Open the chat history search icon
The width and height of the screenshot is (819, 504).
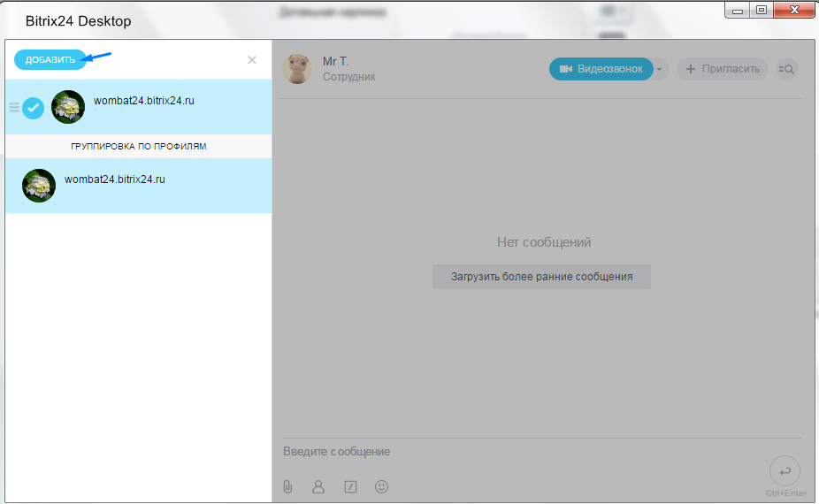pos(786,69)
